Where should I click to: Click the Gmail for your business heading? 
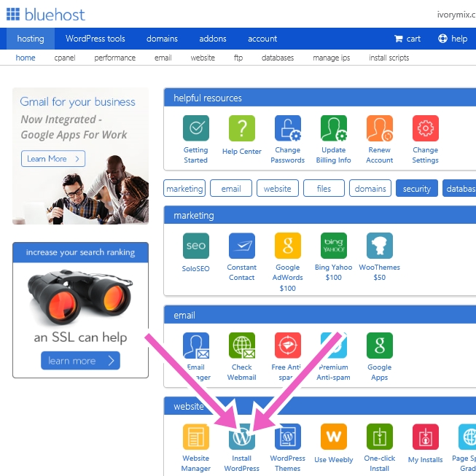tap(78, 102)
